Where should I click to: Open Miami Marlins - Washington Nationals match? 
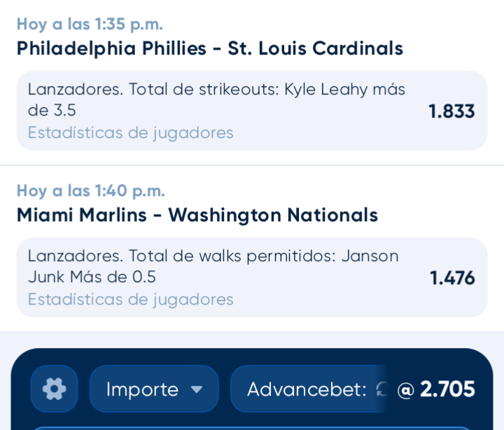click(197, 215)
